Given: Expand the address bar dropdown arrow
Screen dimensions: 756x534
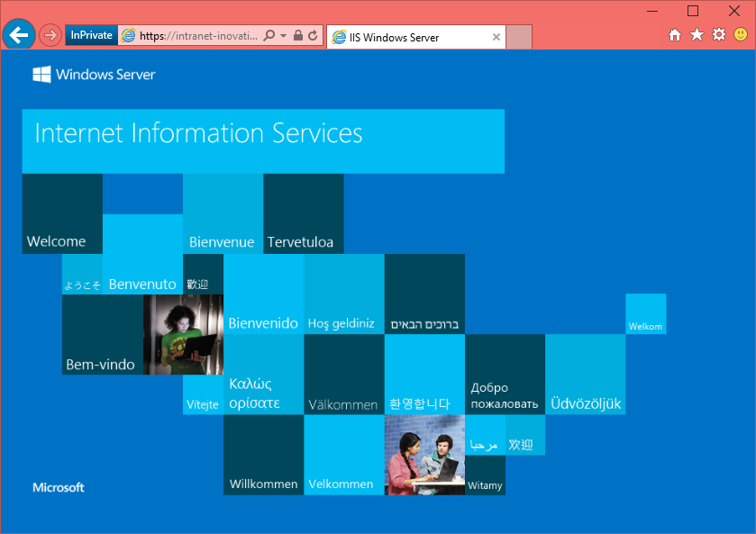Looking at the screenshot, I should 283,36.
